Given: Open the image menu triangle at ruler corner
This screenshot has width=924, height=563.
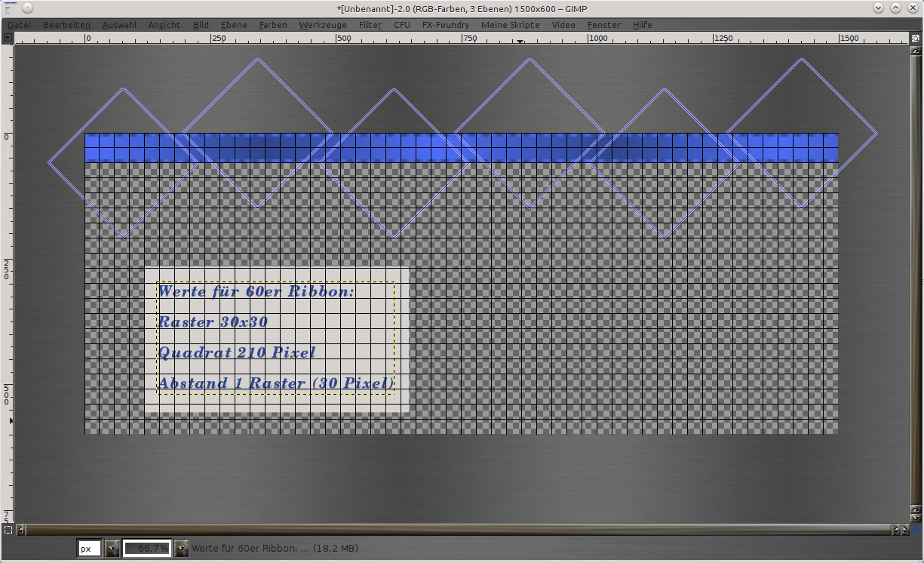Looking at the screenshot, I should [8, 37].
